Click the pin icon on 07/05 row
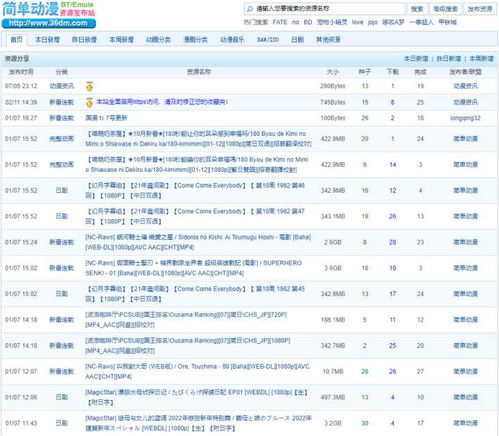499x436 pixels. [x=89, y=86]
